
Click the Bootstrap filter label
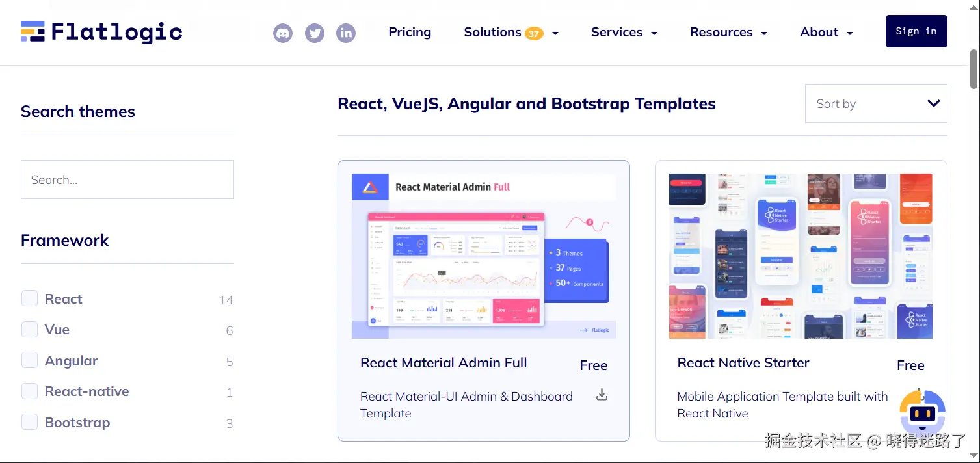(x=77, y=423)
